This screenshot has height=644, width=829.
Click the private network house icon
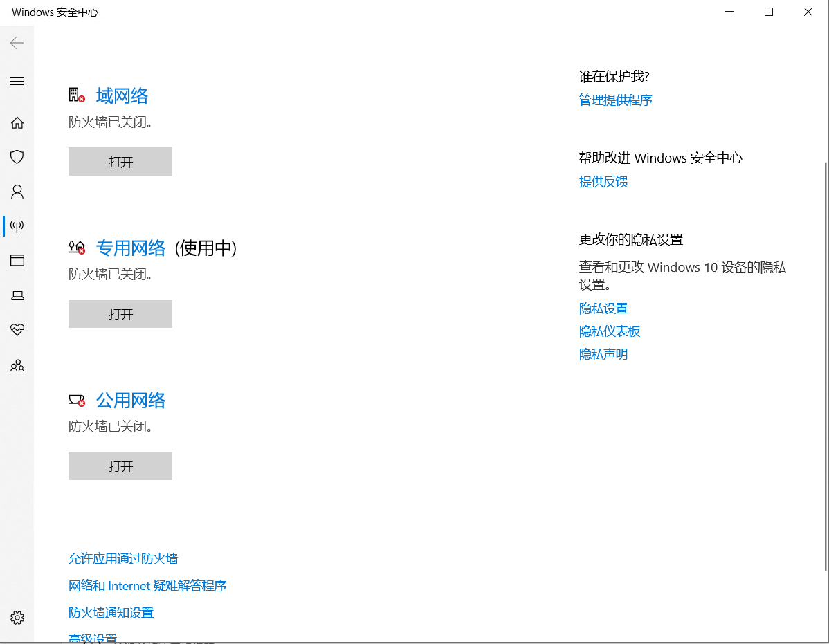[77, 247]
